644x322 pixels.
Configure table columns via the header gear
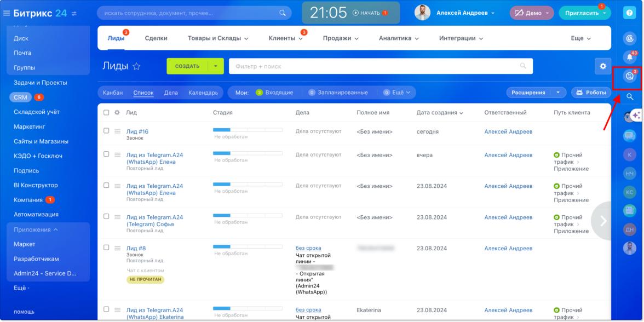(x=117, y=113)
